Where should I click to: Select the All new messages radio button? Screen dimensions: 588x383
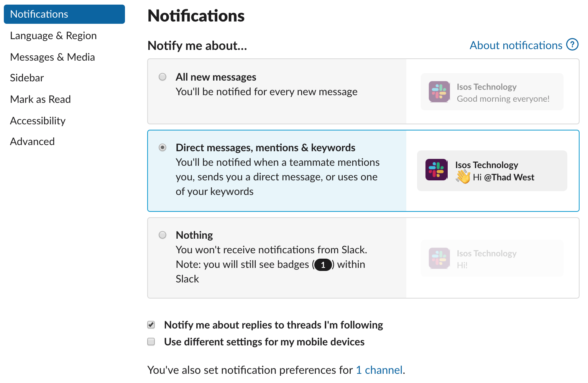click(x=163, y=77)
